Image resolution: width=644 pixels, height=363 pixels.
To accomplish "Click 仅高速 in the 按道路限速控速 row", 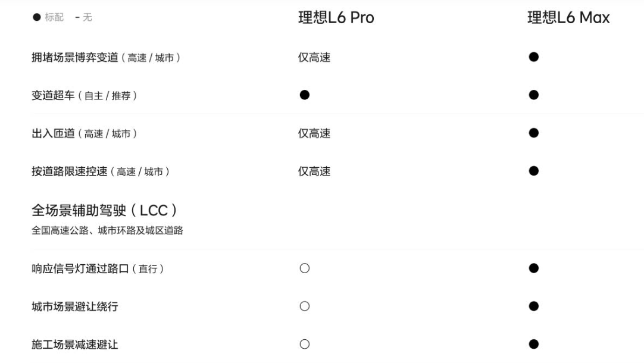I will tap(314, 172).
